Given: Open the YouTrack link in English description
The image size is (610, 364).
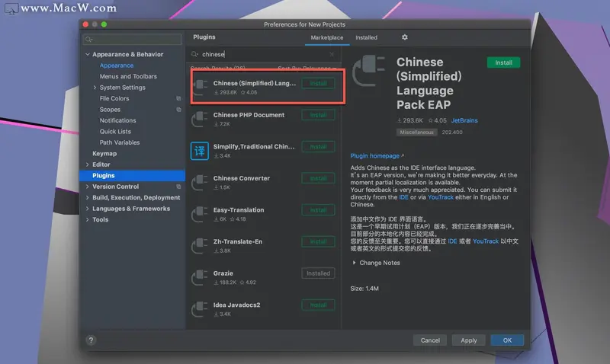Looking at the screenshot, I should [x=441, y=197].
